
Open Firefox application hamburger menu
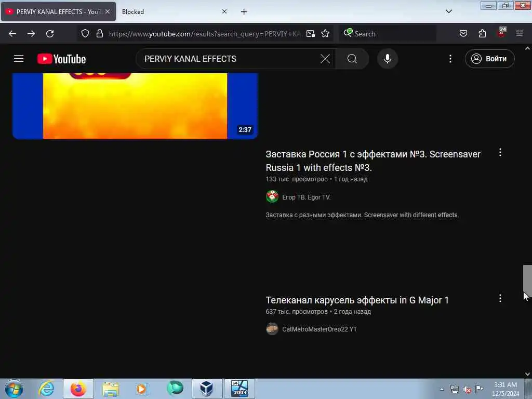coord(519,33)
